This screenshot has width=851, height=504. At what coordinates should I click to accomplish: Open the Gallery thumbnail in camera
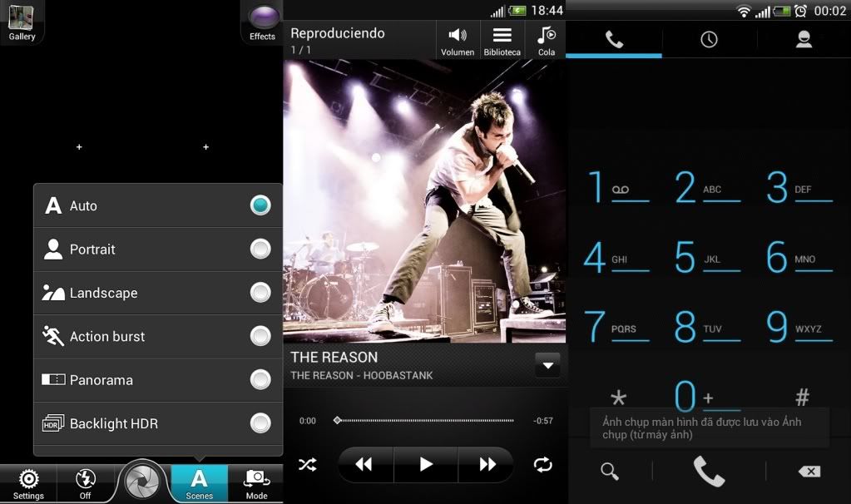[x=21, y=22]
